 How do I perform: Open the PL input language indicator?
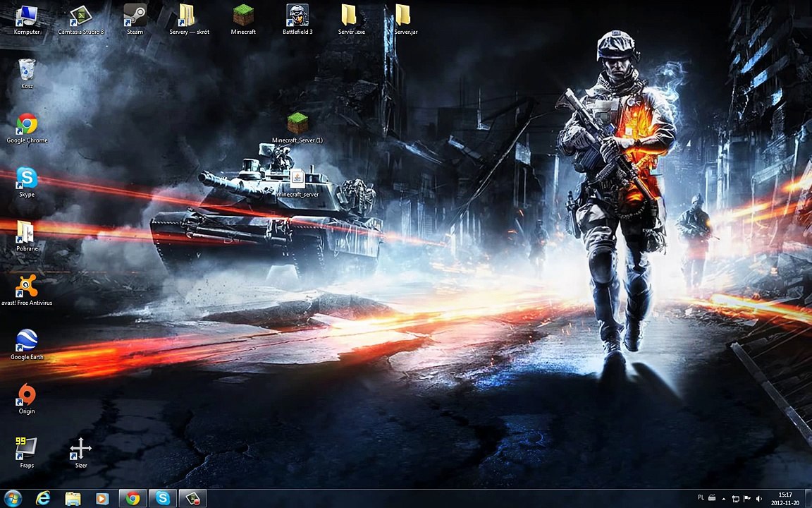(x=701, y=497)
